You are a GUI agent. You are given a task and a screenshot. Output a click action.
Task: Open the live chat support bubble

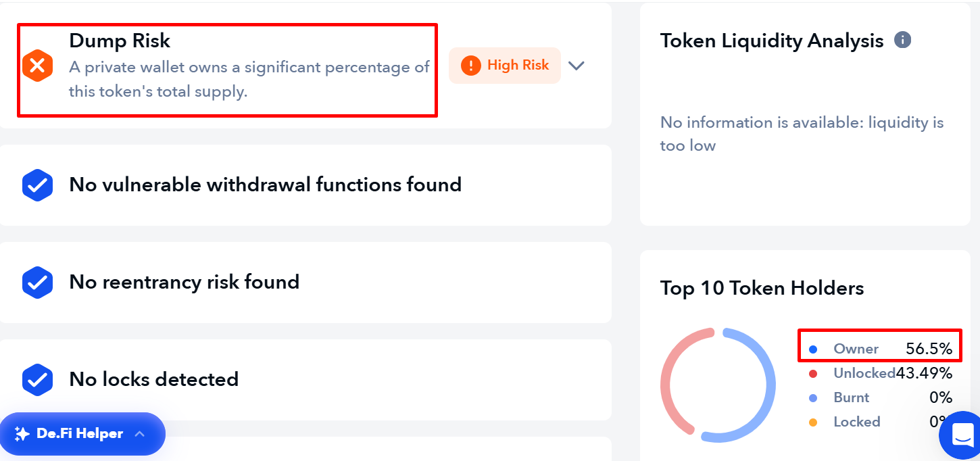[961, 434]
